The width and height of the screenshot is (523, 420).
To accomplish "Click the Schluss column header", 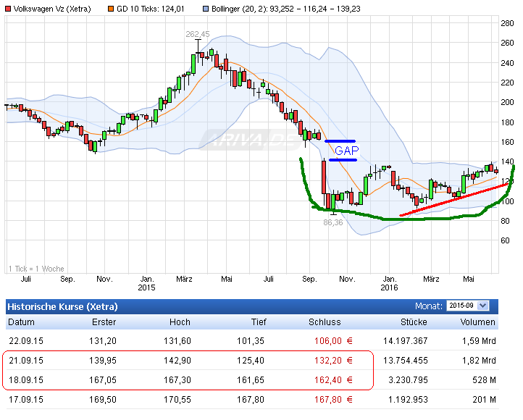I will pos(325,322).
